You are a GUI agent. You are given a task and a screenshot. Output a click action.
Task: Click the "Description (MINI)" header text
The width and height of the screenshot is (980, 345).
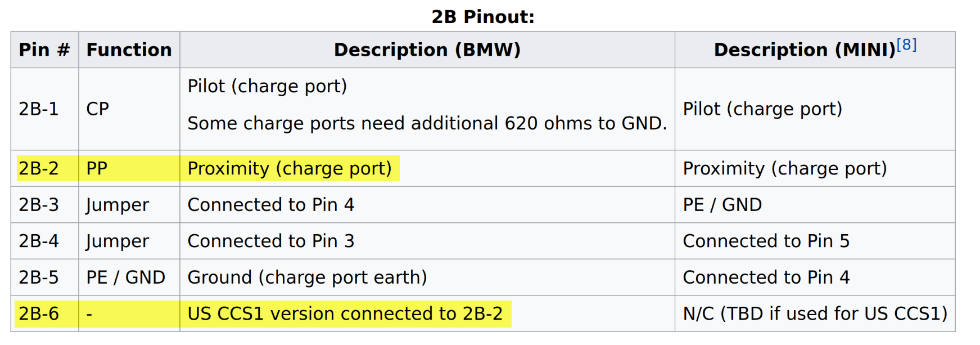[x=804, y=50]
